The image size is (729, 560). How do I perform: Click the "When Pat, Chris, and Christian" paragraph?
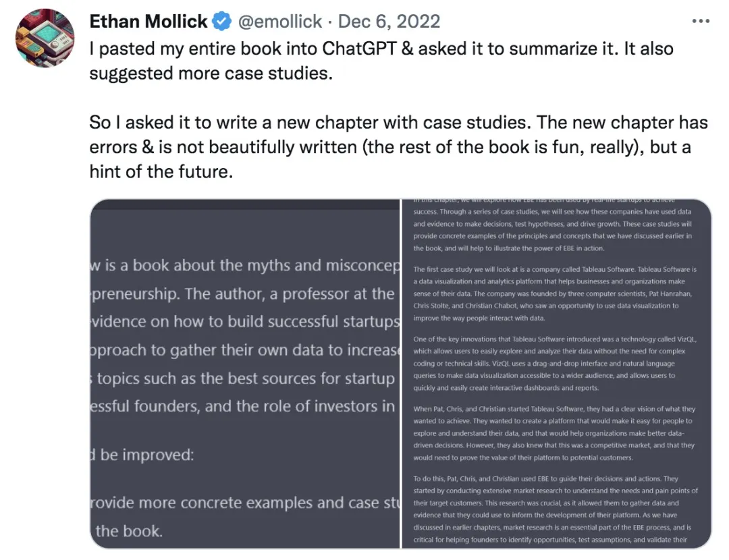point(555,433)
